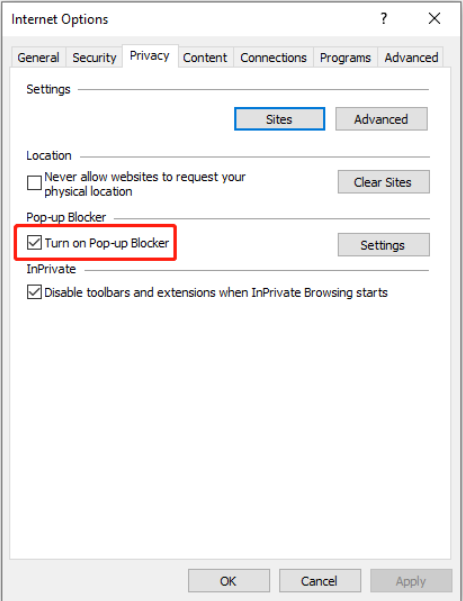
Task: Open the Security tab
Action: 94,58
